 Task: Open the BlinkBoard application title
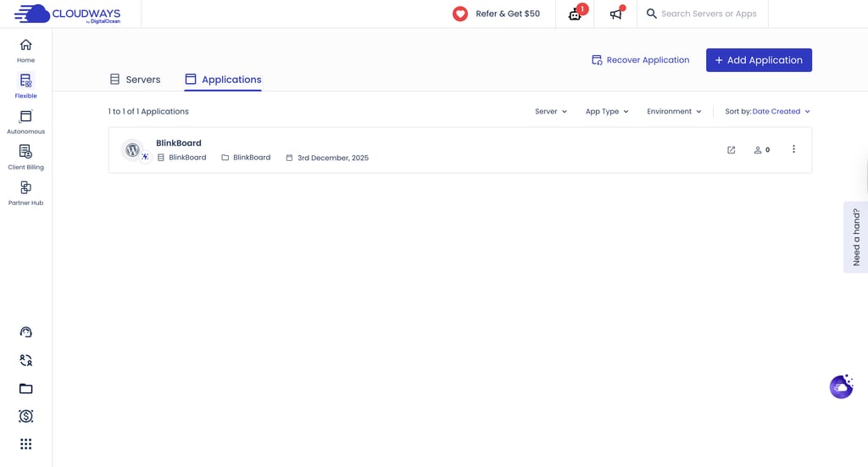coord(179,142)
